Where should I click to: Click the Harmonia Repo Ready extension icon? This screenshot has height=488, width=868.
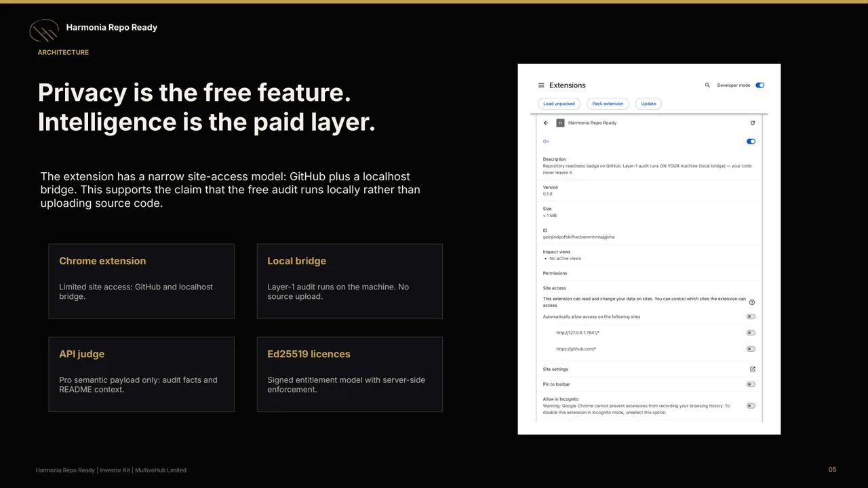pyautogui.click(x=560, y=123)
